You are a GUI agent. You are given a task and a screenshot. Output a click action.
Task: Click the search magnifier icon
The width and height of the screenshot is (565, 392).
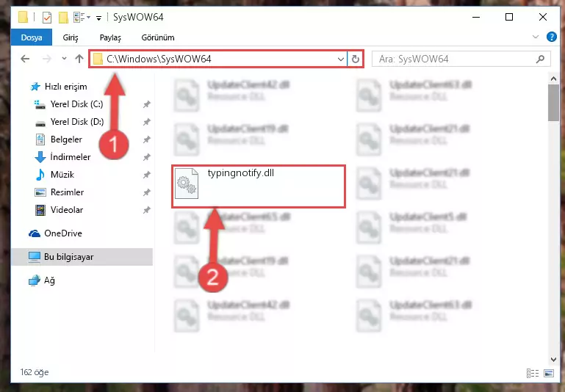pyautogui.click(x=540, y=59)
